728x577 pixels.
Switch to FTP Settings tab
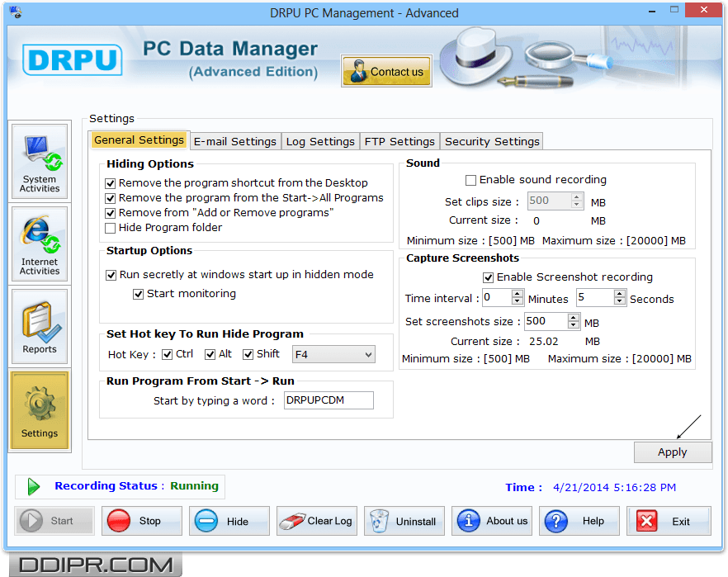[399, 141]
